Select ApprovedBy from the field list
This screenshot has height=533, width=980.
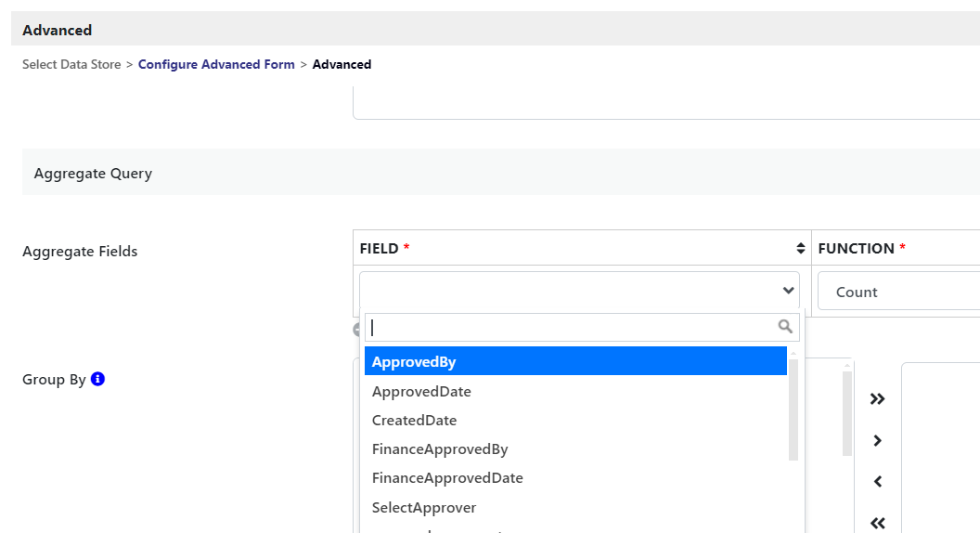point(575,361)
